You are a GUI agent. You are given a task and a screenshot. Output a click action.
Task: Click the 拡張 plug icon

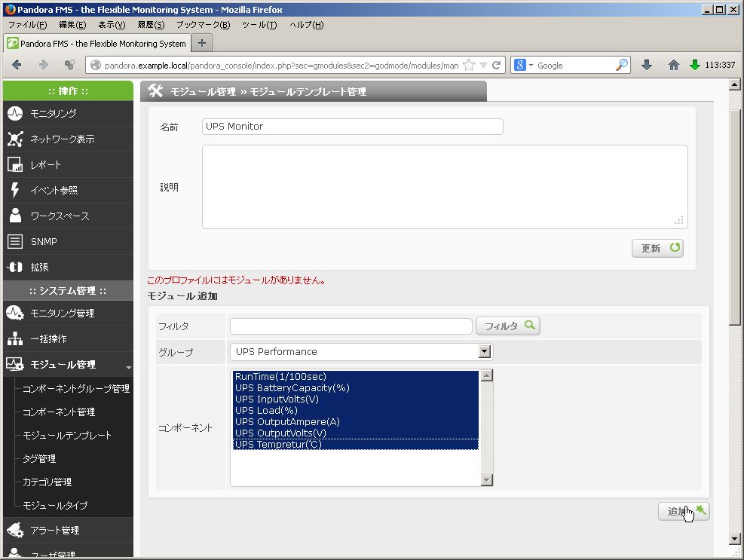tap(15, 267)
